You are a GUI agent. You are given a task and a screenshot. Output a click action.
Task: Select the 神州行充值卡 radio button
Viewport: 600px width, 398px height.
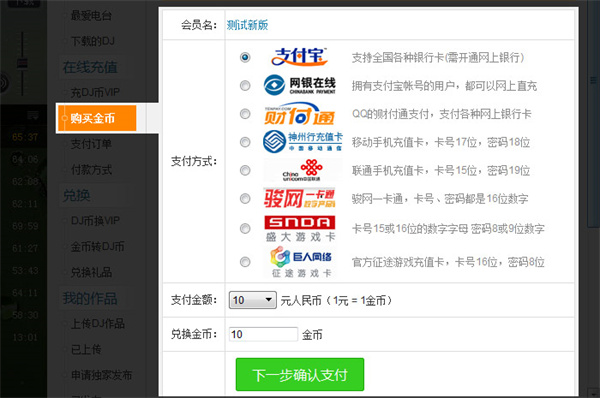(x=245, y=142)
